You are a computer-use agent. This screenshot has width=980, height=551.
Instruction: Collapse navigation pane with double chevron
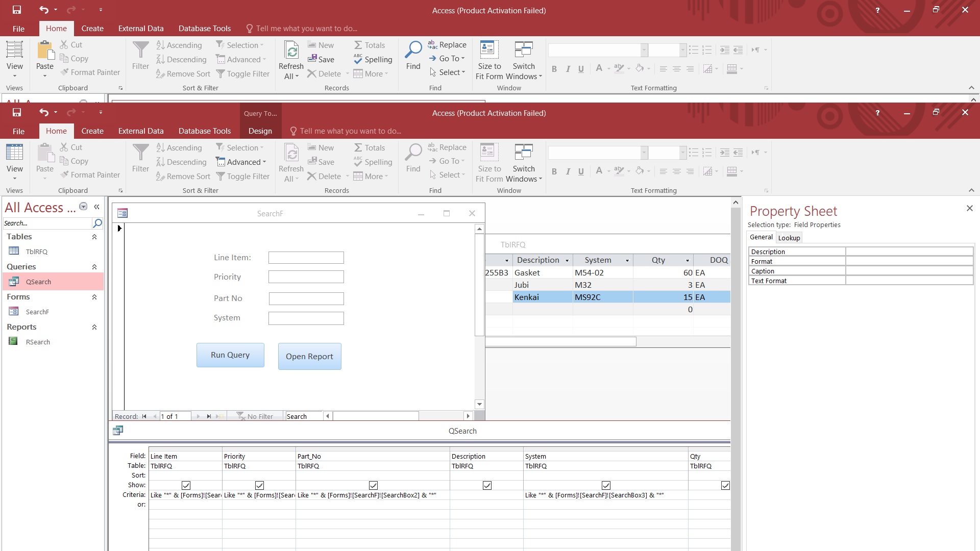[96, 207]
